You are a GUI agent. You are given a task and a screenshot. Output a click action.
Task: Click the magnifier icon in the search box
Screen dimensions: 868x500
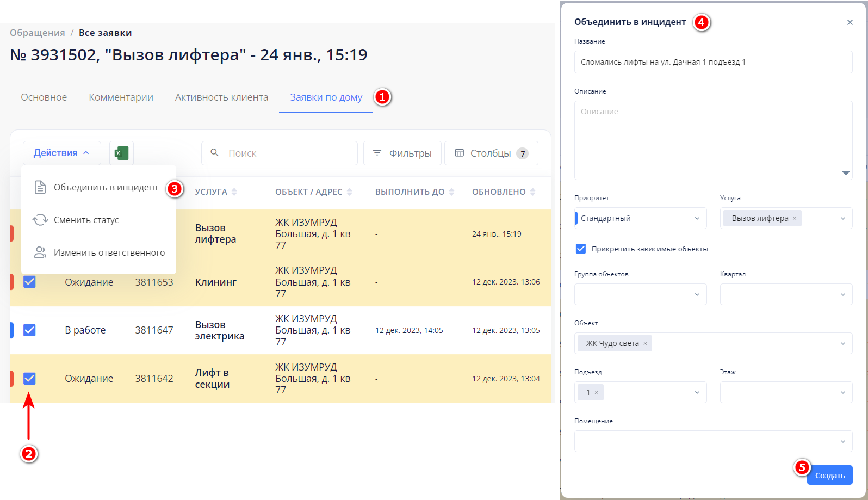click(x=215, y=153)
